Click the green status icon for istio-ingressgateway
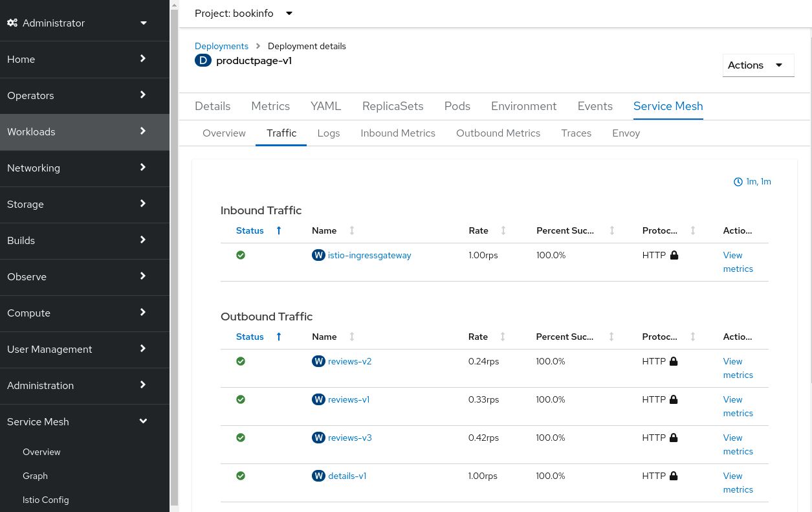This screenshot has width=812, height=512. 241,255
